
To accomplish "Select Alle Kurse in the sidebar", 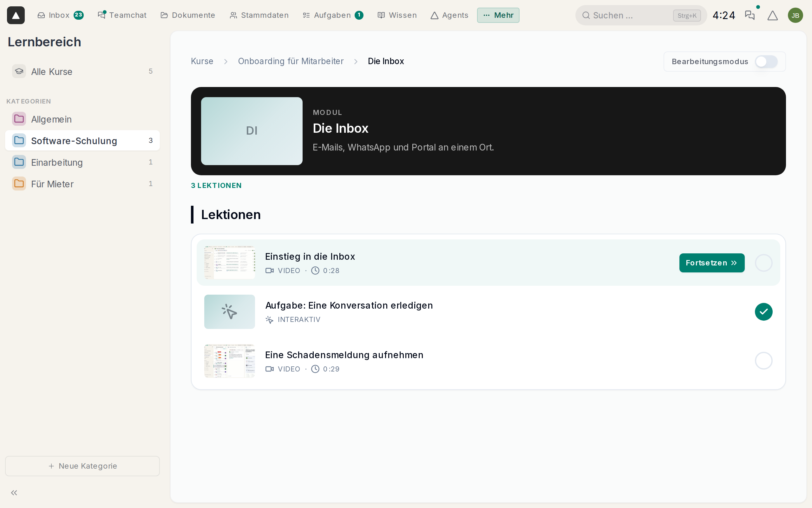I will click(82, 71).
